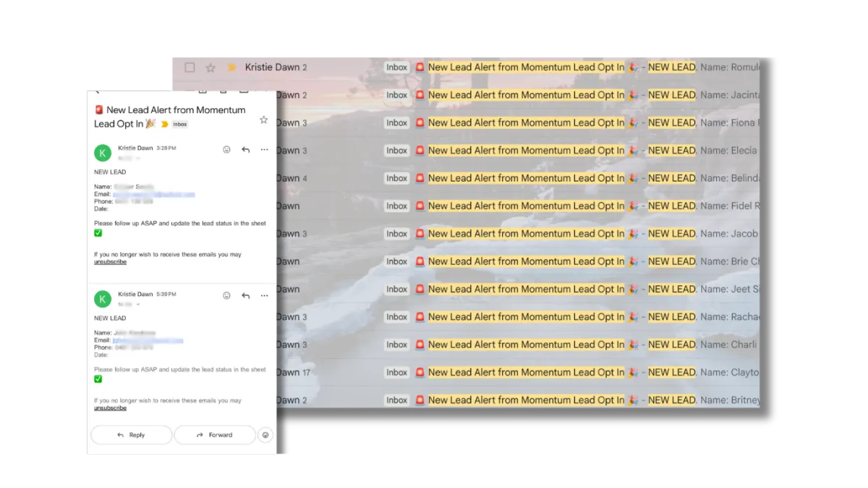The width and height of the screenshot is (868, 488).
Task: Open the lead email naming Racha
Action: (518, 317)
